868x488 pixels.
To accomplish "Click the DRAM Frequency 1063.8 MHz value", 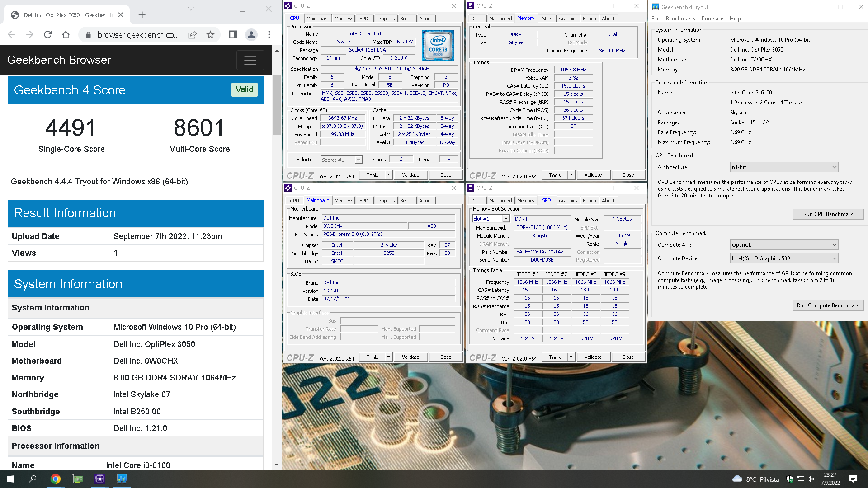I will coord(573,70).
